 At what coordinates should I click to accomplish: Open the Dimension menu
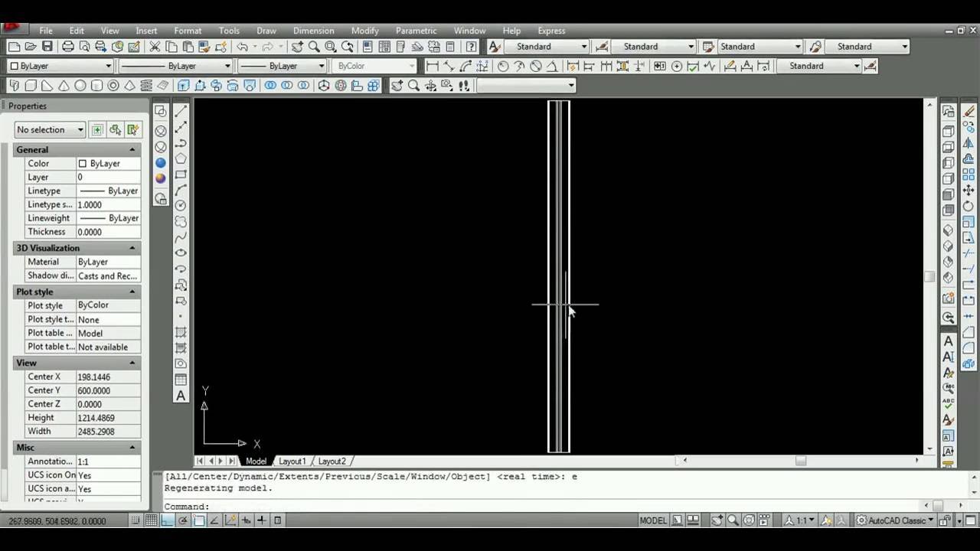click(313, 31)
